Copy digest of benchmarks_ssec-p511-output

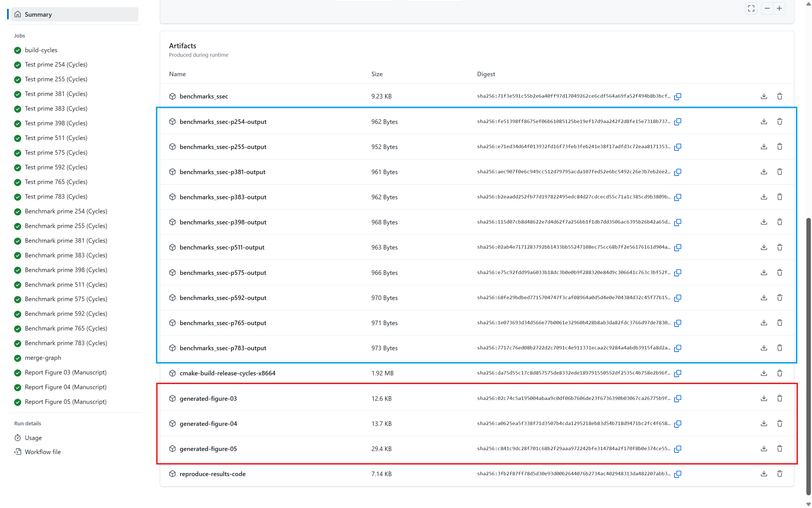coord(678,247)
